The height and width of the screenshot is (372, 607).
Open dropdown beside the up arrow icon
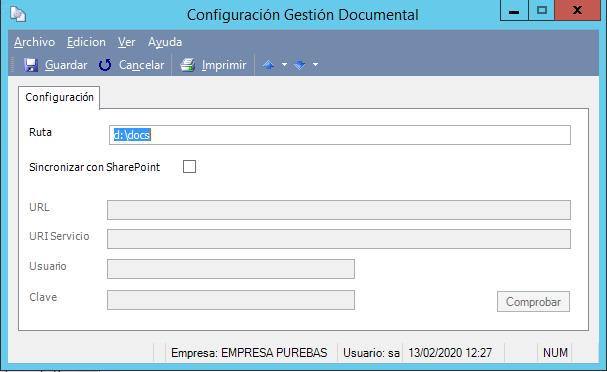pos(284,65)
